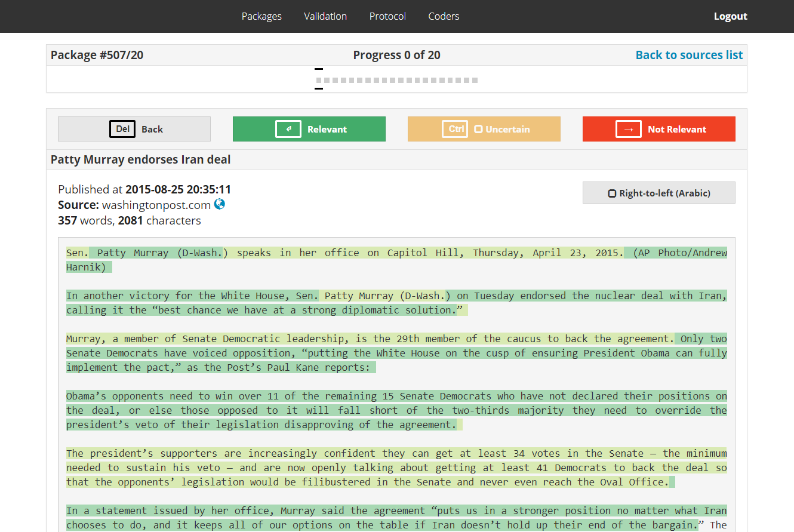Click the Del key icon on Back
The image size is (794, 532).
122,129
